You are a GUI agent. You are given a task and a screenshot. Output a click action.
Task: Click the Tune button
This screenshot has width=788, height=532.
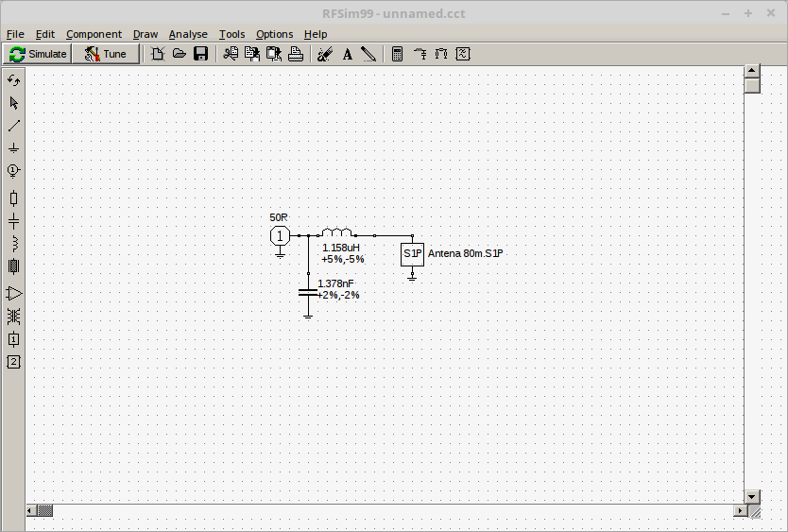coord(105,54)
